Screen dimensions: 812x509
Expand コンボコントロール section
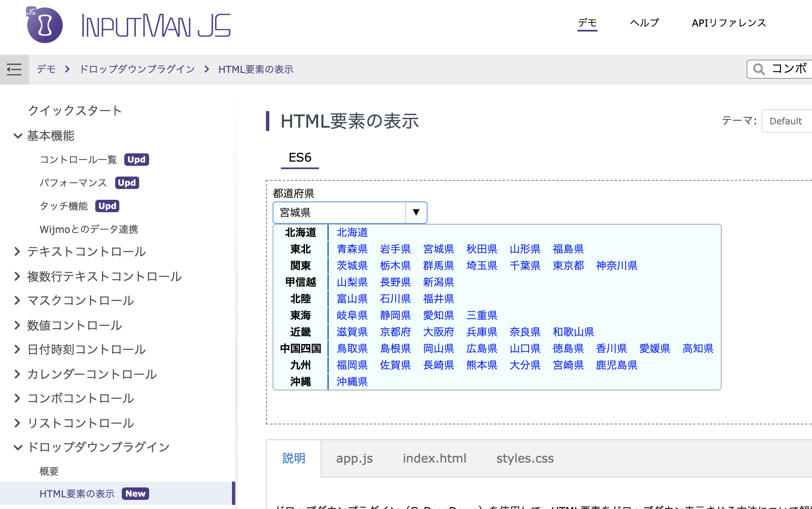[17, 398]
